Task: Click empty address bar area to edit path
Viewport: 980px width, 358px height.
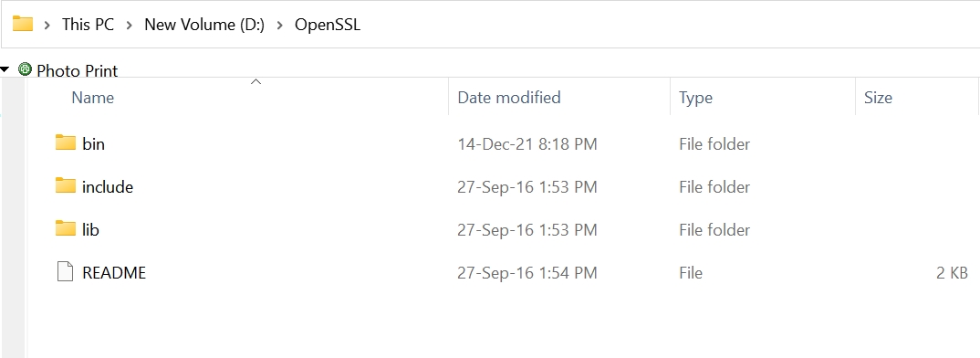Action: point(669,25)
